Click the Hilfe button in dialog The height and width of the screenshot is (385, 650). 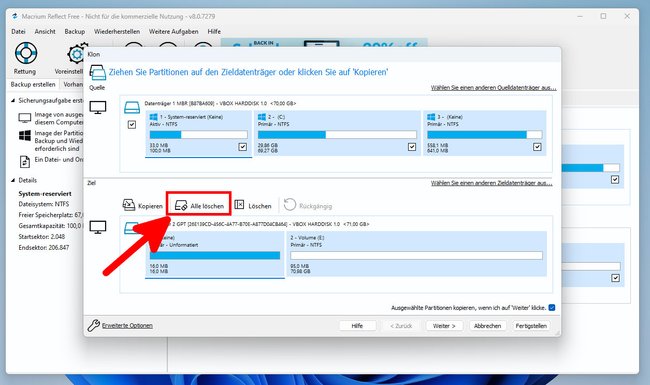357,326
